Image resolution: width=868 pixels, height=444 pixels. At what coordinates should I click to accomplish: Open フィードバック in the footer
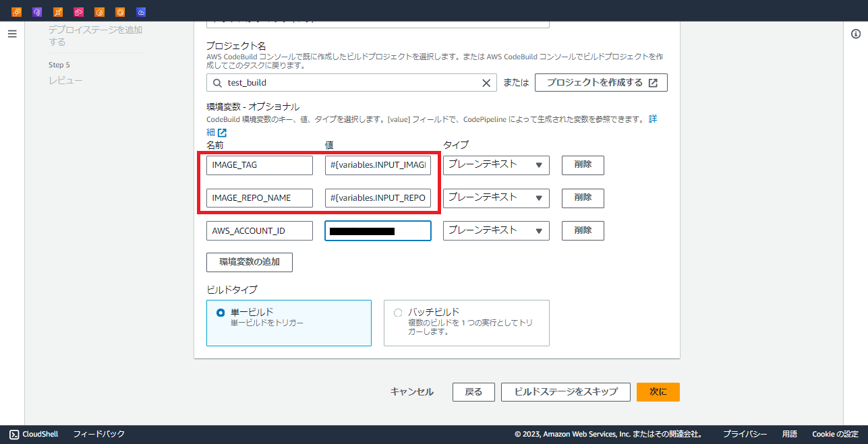pyautogui.click(x=99, y=435)
